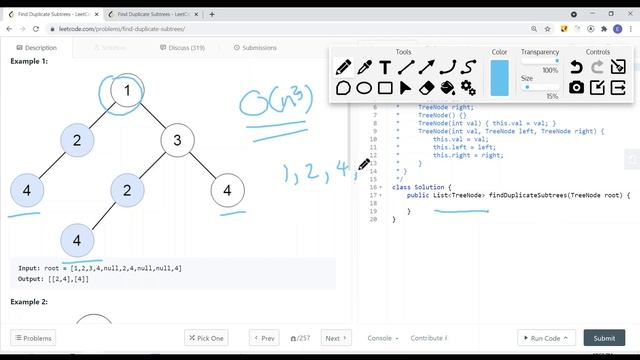Open the drawing toolbar settings gears

[x=469, y=88]
